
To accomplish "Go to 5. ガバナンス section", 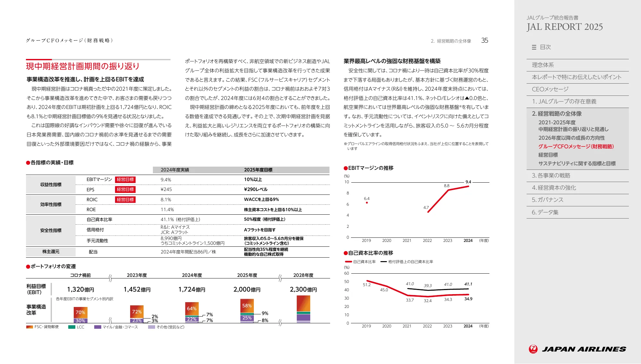I will 547,200.
